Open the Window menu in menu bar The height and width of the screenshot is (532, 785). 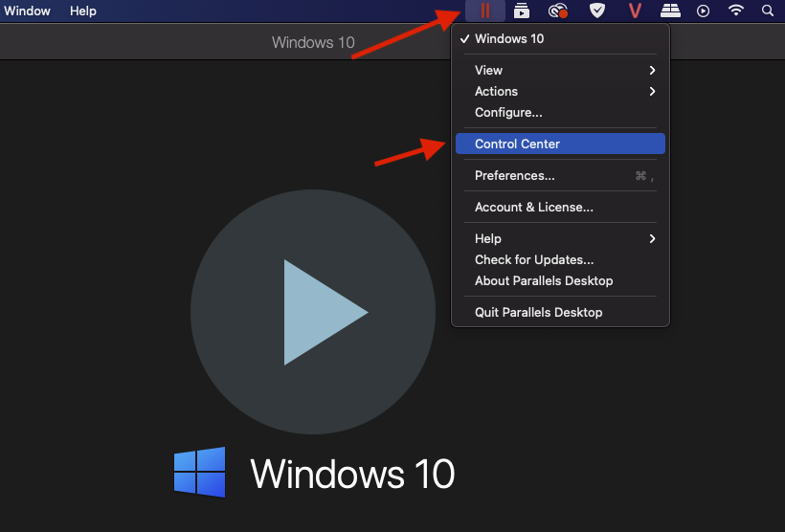pyautogui.click(x=27, y=11)
